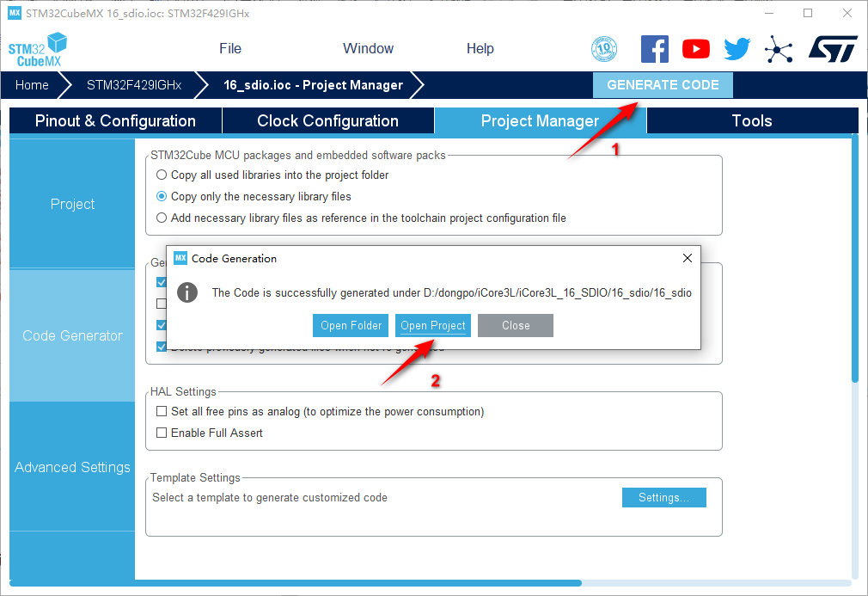Viewport: 868px width, 596px height.
Task: Open the File menu
Action: click(x=230, y=49)
